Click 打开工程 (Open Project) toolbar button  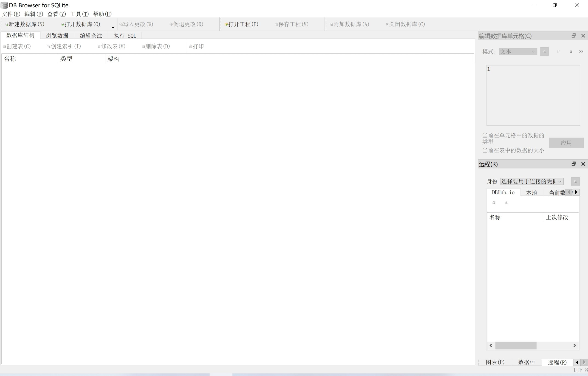click(241, 24)
